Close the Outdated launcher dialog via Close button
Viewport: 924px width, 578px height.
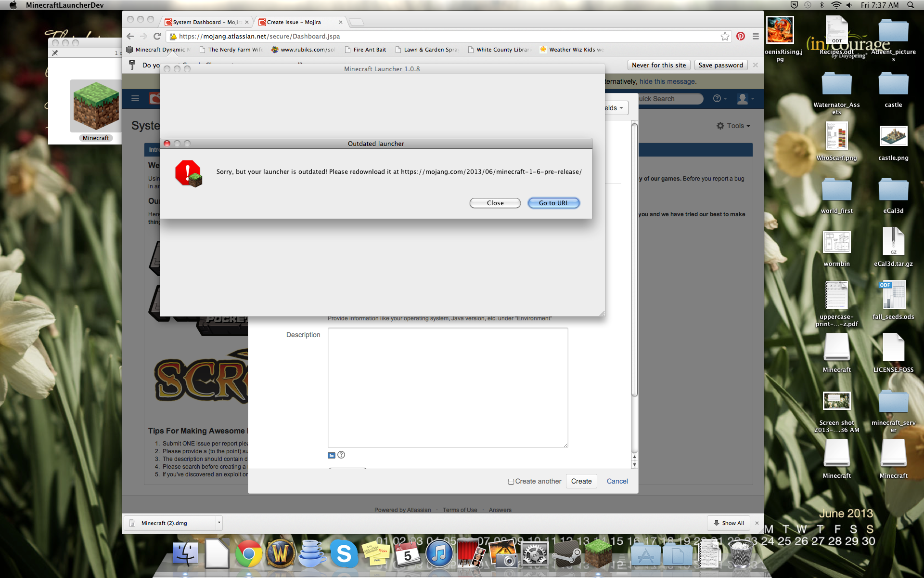[495, 203]
